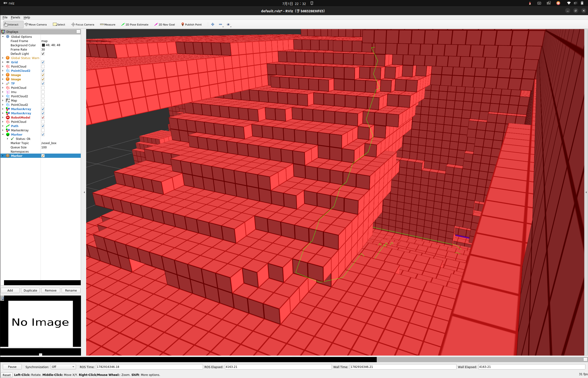This screenshot has width=588, height=378.
Task: Open the eye view options icon
Action: point(228,24)
